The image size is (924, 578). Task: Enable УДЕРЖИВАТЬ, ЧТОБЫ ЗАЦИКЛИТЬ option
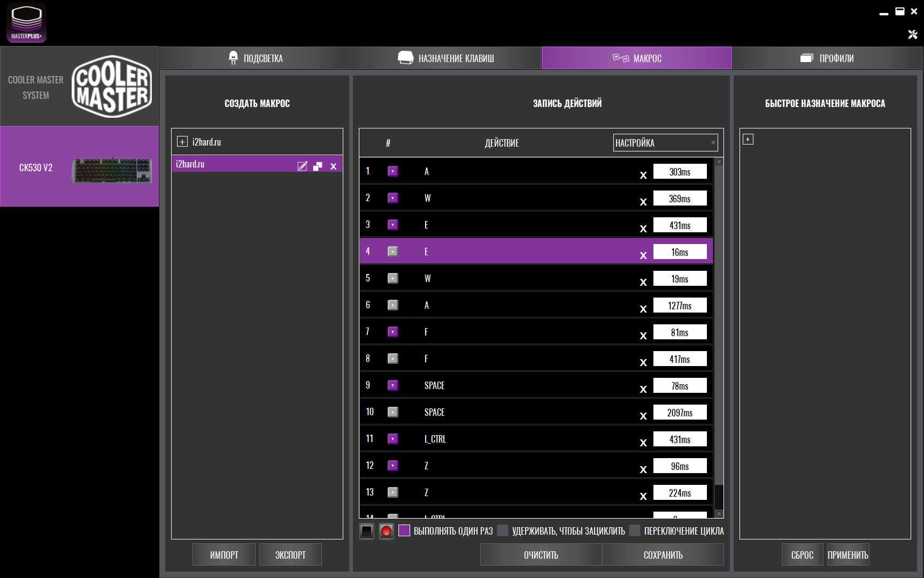pyautogui.click(x=503, y=530)
